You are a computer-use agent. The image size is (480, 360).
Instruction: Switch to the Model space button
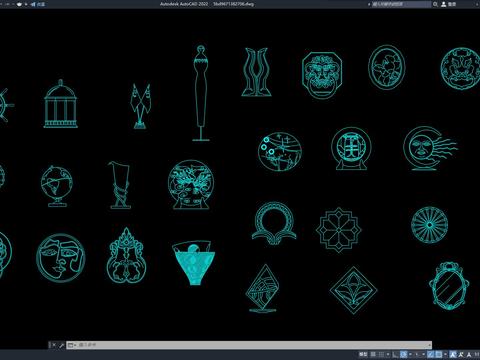pyautogui.click(x=363, y=354)
